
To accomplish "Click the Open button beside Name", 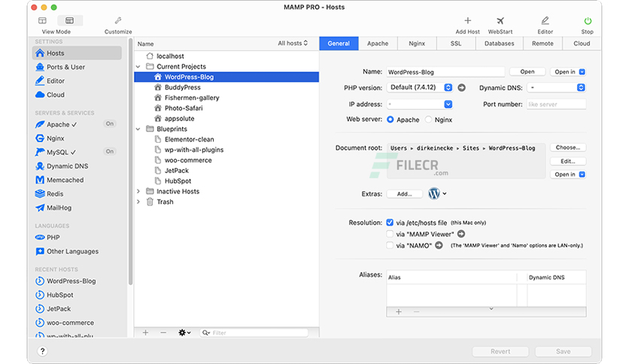I will pos(527,71).
